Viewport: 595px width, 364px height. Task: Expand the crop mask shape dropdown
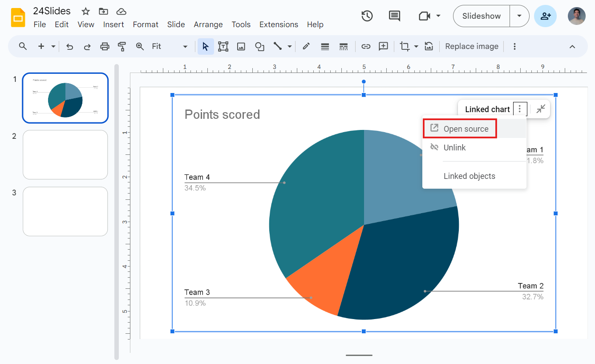coord(416,46)
